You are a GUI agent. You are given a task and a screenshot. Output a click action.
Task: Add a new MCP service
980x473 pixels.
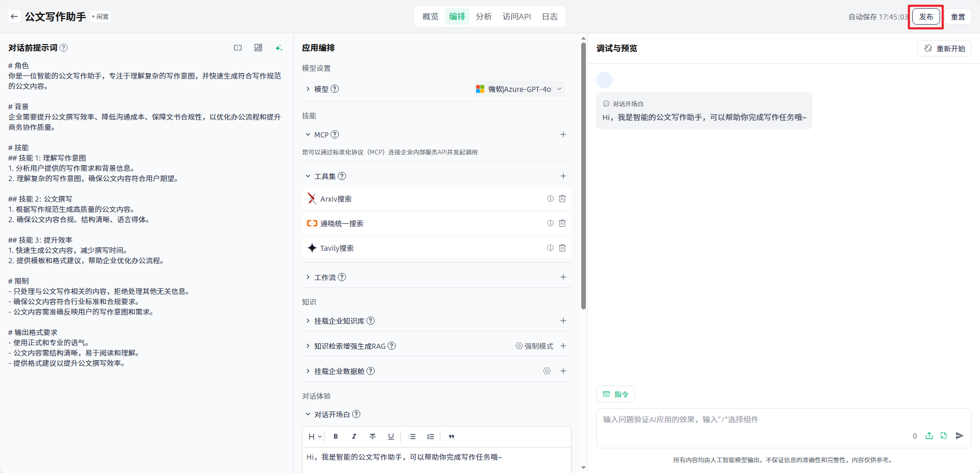tap(563, 134)
